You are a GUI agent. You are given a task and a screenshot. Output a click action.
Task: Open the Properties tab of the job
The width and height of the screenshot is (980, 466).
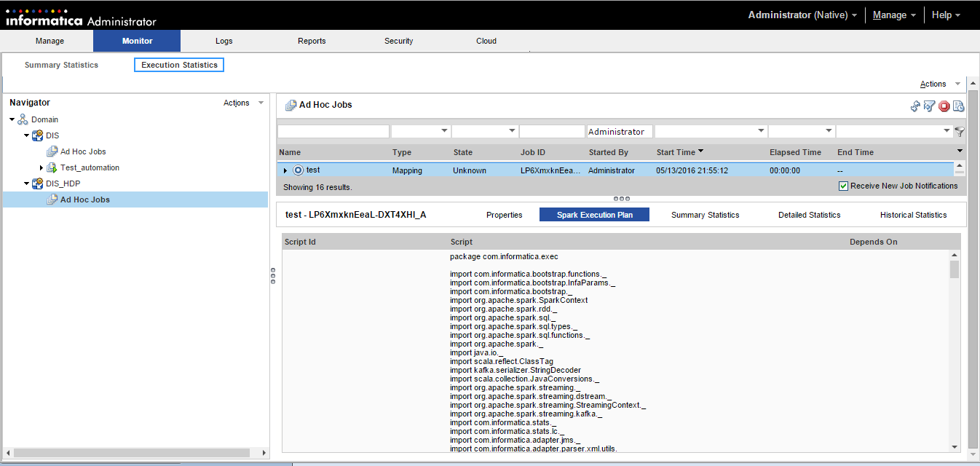coord(505,215)
